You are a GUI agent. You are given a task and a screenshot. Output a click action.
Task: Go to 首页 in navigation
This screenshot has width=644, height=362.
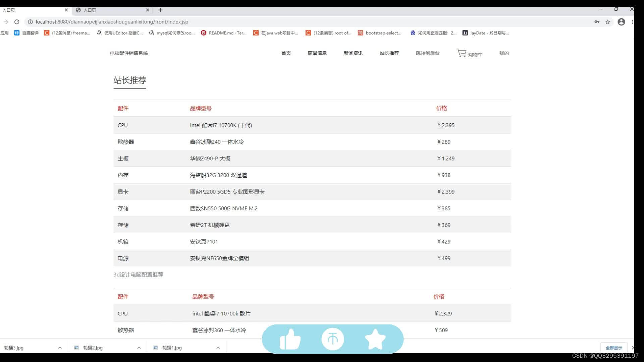pos(286,53)
